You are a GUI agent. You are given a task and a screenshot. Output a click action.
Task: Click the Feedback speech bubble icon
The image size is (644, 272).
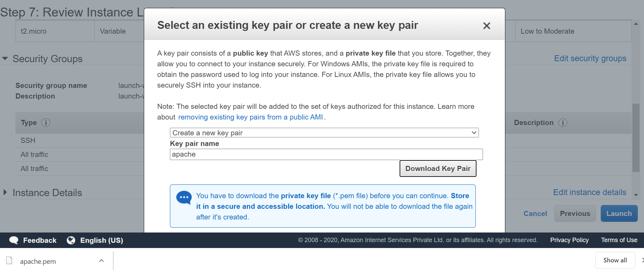coord(13,240)
